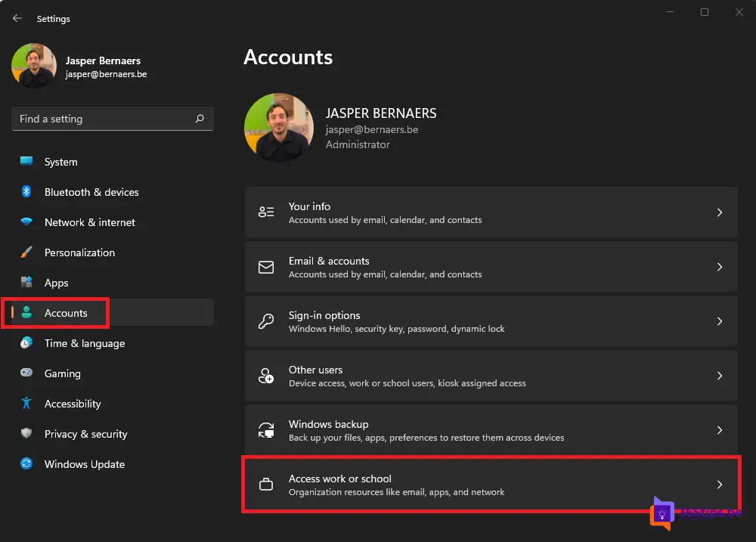
Task: Open Other users settings
Action: pos(491,376)
